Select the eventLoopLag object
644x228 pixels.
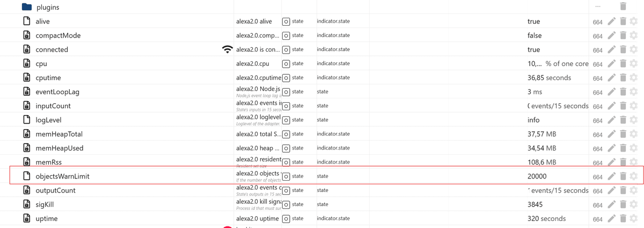tap(57, 92)
